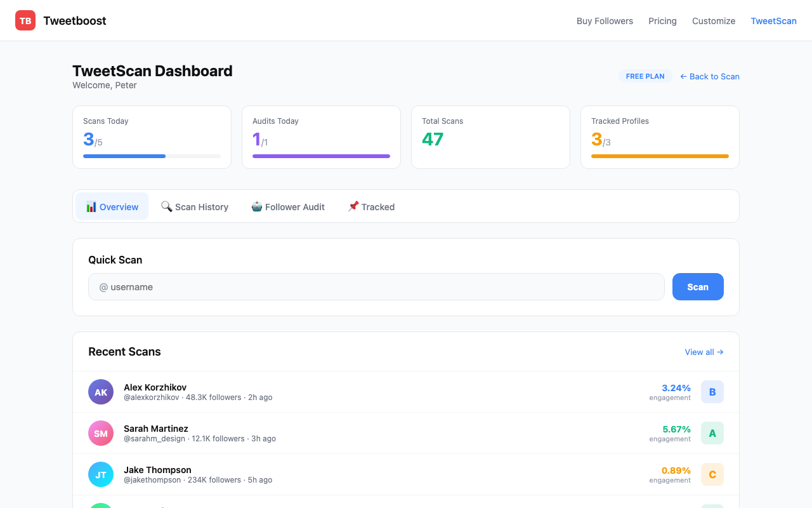
Task: Click the Scans Today label
Action: point(106,121)
